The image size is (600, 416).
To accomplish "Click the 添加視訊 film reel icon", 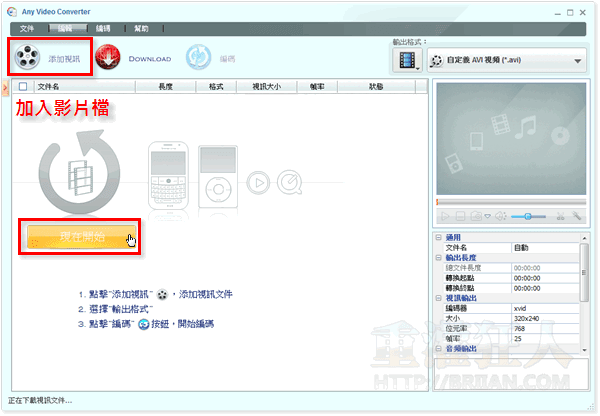I will pyautogui.click(x=27, y=57).
